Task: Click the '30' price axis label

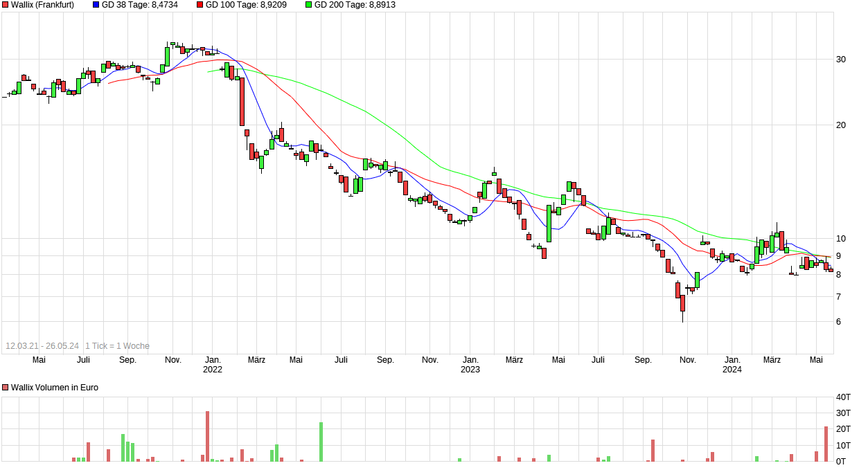Action: tap(841, 60)
